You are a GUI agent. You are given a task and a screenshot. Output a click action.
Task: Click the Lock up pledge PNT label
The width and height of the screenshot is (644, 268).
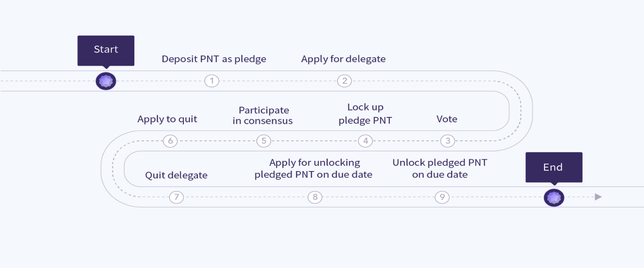click(x=365, y=113)
